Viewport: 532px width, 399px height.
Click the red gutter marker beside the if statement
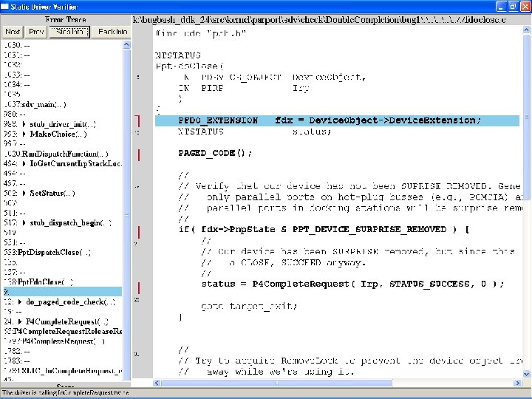138,233
